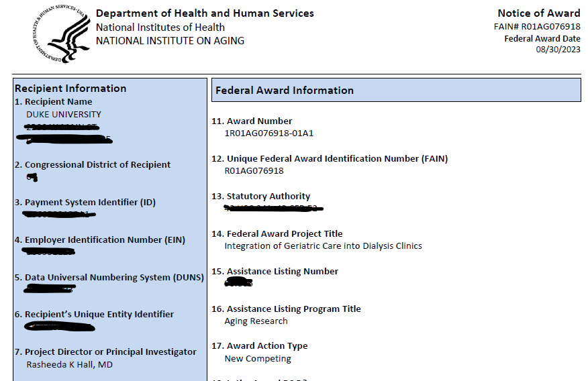This screenshot has width=588, height=381.
Task: Select 'Department of Health and Human Services' heading
Action: tap(205, 13)
